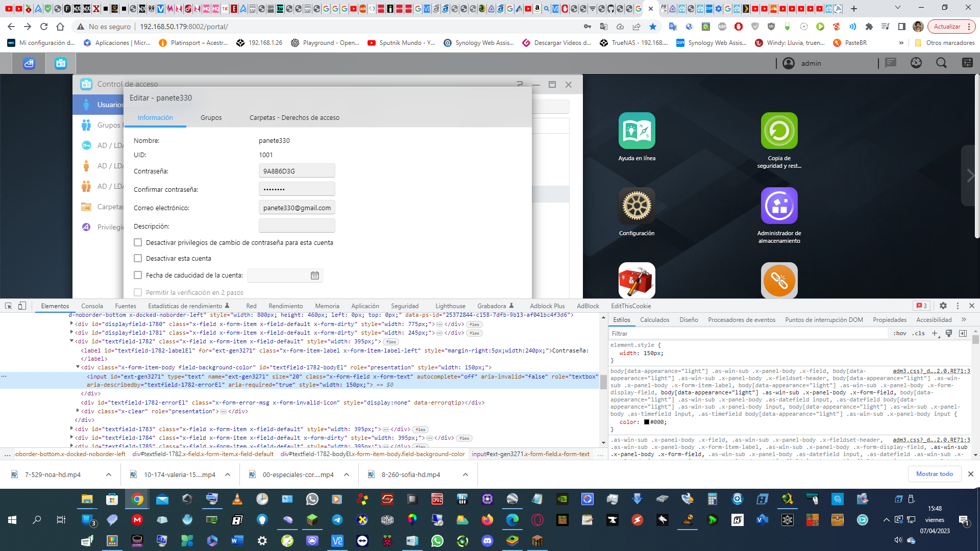
Task: Open Copia de seguridad y restauración icon
Action: pyautogui.click(x=779, y=131)
